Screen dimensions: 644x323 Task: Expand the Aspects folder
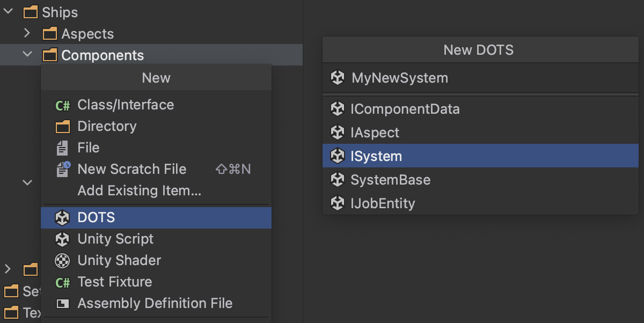(26, 33)
